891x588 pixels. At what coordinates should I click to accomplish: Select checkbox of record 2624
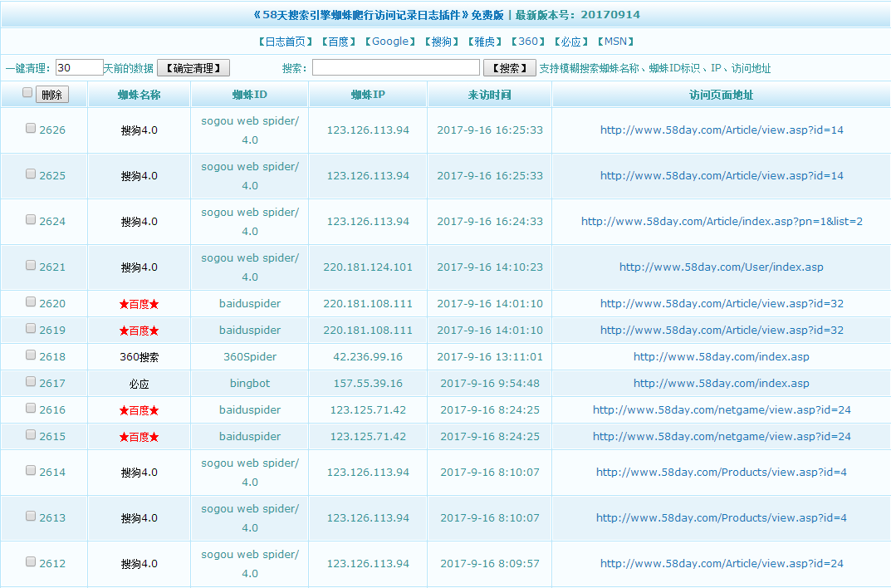(x=31, y=220)
